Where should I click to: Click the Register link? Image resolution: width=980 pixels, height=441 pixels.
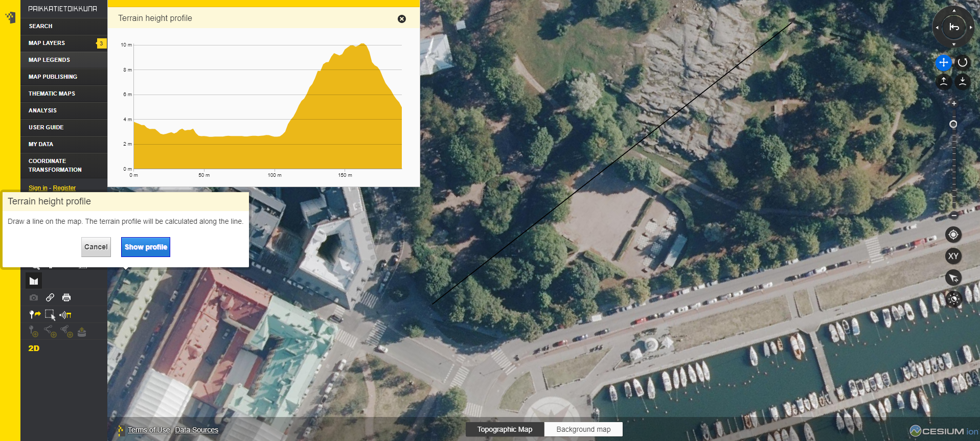pyautogui.click(x=64, y=188)
